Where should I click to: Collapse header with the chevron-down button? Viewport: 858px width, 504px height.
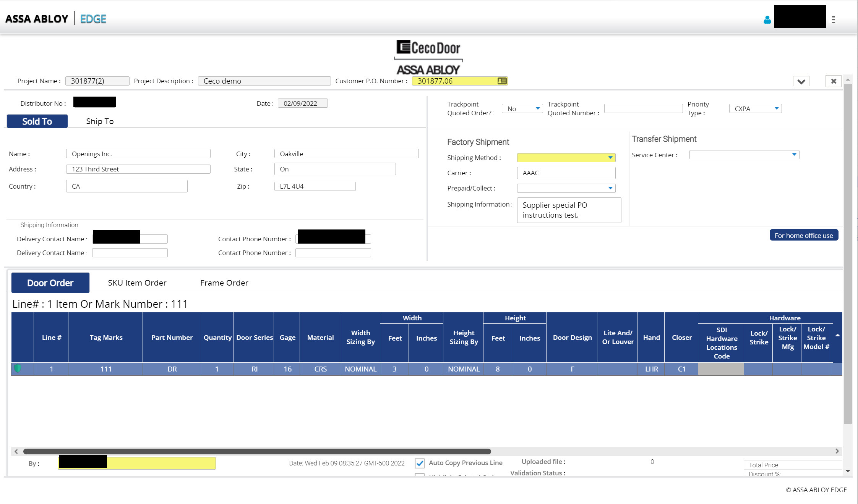(801, 81)
